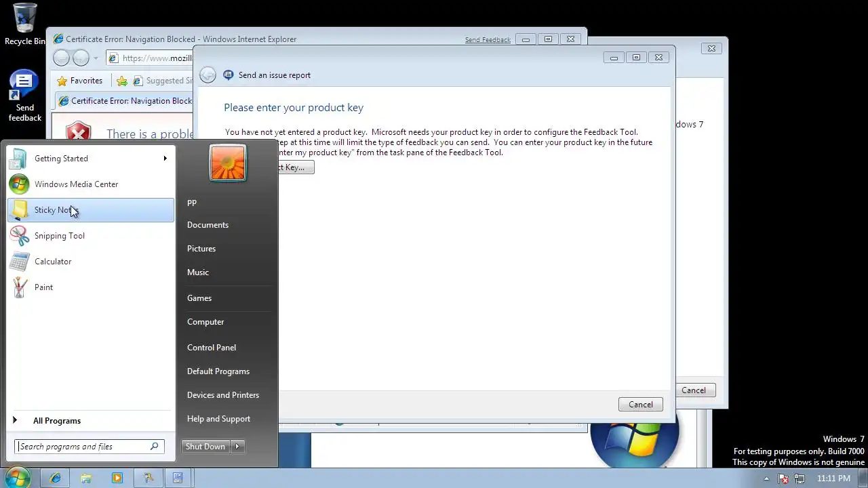Click the search magnifier icon in Start menu

tap(155, 447)
